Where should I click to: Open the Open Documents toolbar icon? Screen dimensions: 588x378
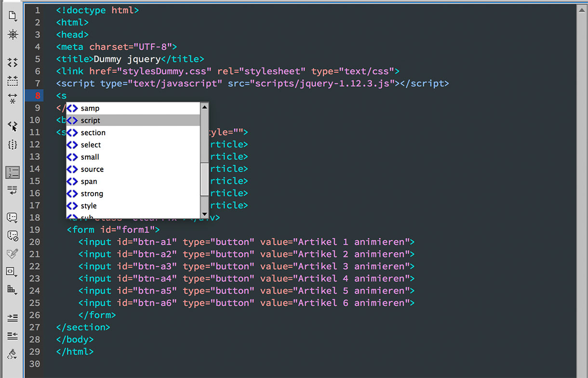(x=13, y=16)
